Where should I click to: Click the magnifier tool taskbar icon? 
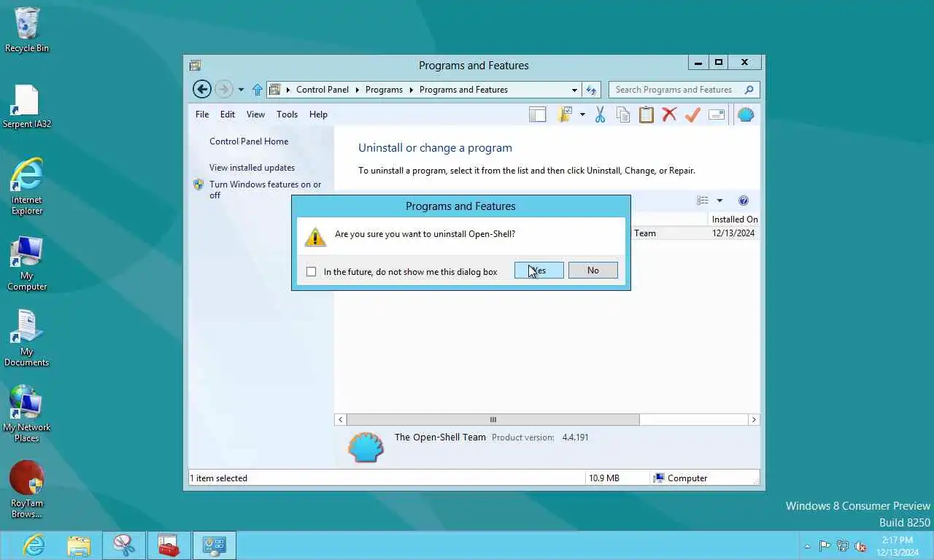click(124, 545)
